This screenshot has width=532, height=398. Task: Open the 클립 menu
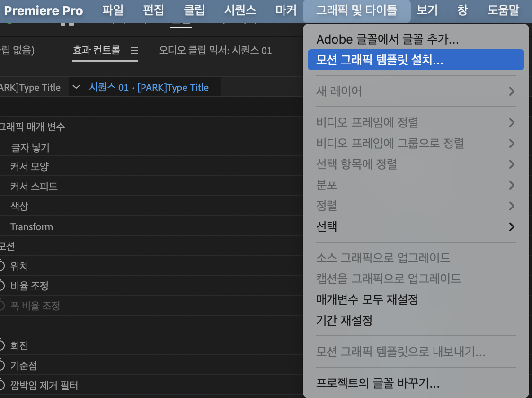[x=194, y=10]
